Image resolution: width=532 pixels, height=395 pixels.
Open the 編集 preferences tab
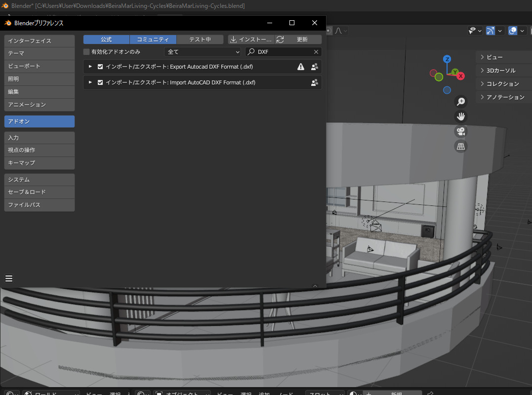point(40,92)
